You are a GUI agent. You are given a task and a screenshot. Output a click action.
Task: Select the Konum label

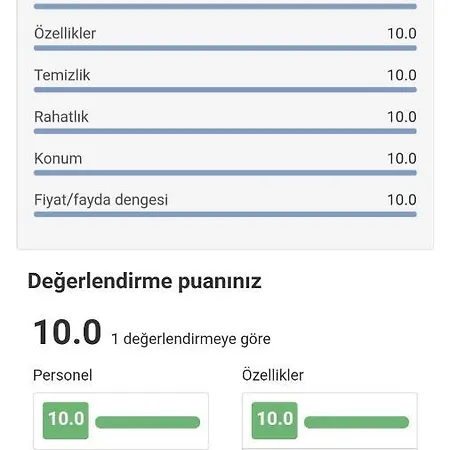(x=58, y=158)
